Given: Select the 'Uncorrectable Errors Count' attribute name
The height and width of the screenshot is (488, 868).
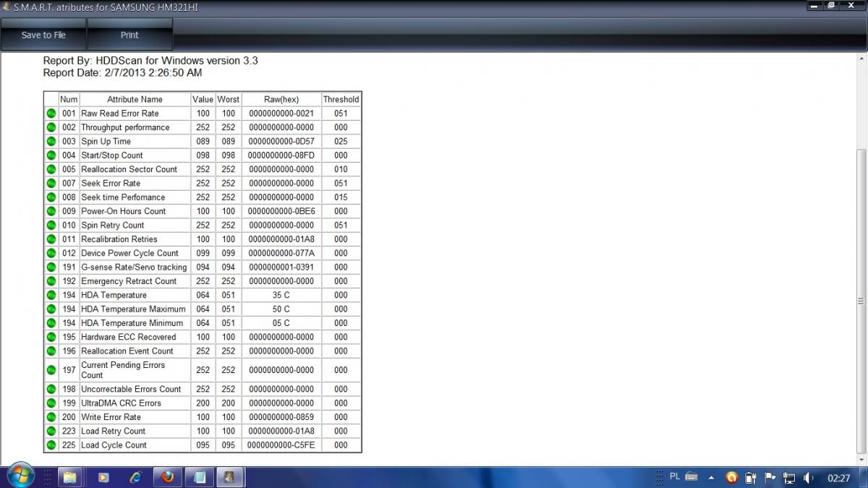Looking at the screenshot, I should click(x=131, y=389).
